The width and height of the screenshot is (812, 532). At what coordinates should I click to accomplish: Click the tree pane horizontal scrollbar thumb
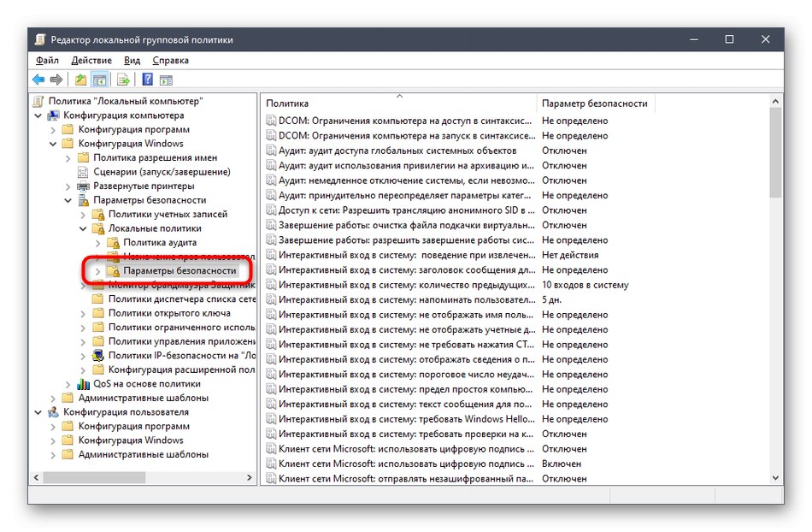(94, 477)
